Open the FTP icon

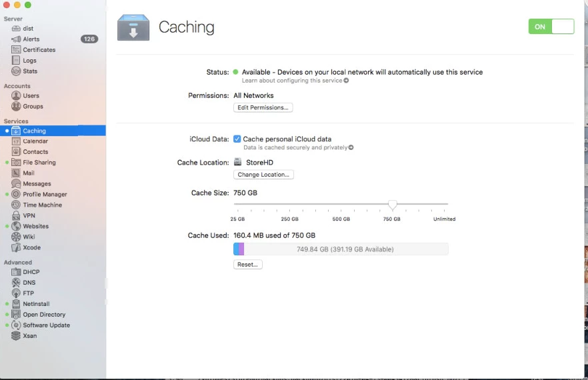(x=16, y=293)
